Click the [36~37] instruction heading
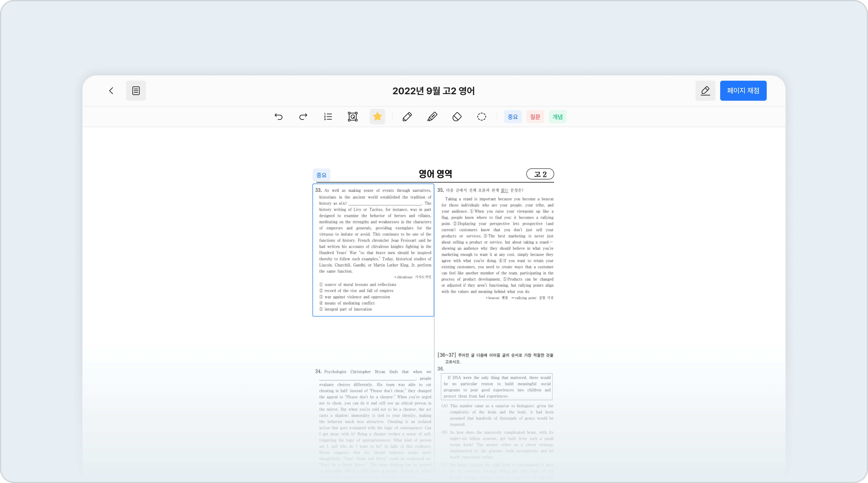Image resolution: width=868 pixels, height=483 pixels. [x=495, y=358]
